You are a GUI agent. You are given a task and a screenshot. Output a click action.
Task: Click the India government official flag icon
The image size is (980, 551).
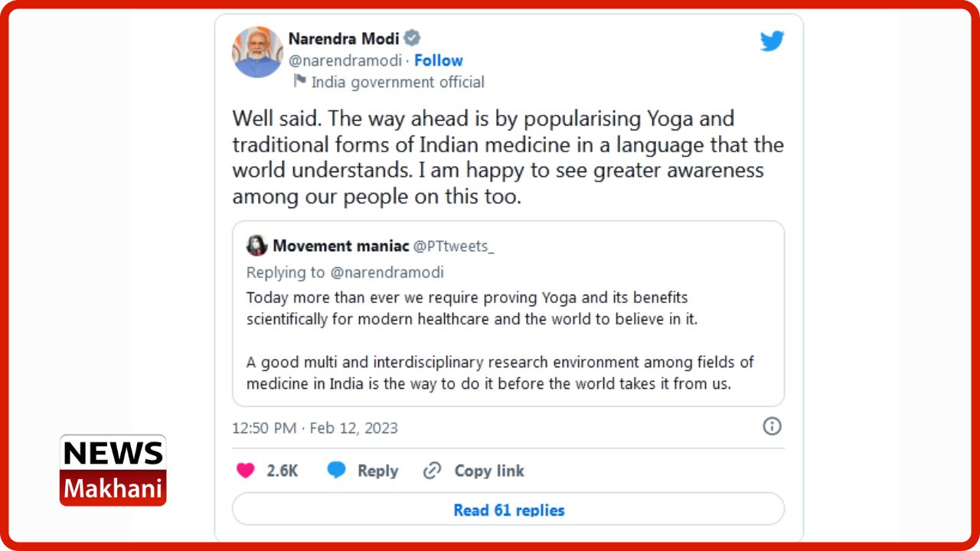click(299, 81)
